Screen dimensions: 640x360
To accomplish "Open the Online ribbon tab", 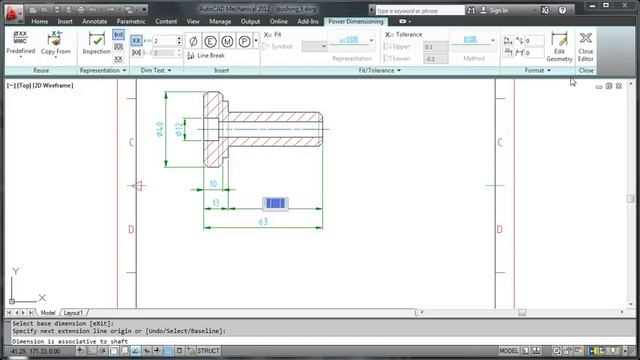I will point(279,21).
